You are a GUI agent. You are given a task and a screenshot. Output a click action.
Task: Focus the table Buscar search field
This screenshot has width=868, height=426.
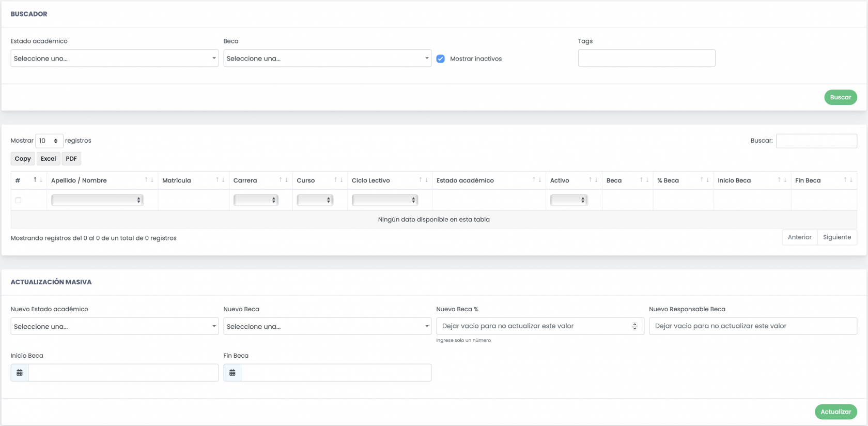pyautogui.click(x=816, y=141)
